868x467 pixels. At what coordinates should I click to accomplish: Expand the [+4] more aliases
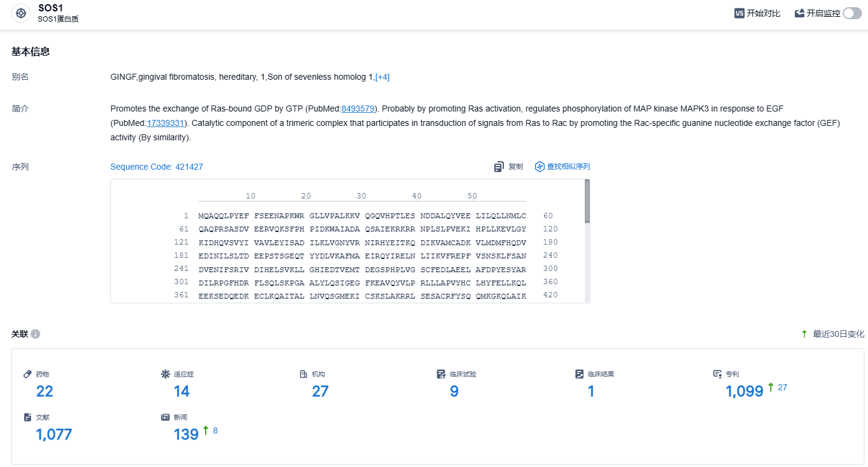(382, 77)
